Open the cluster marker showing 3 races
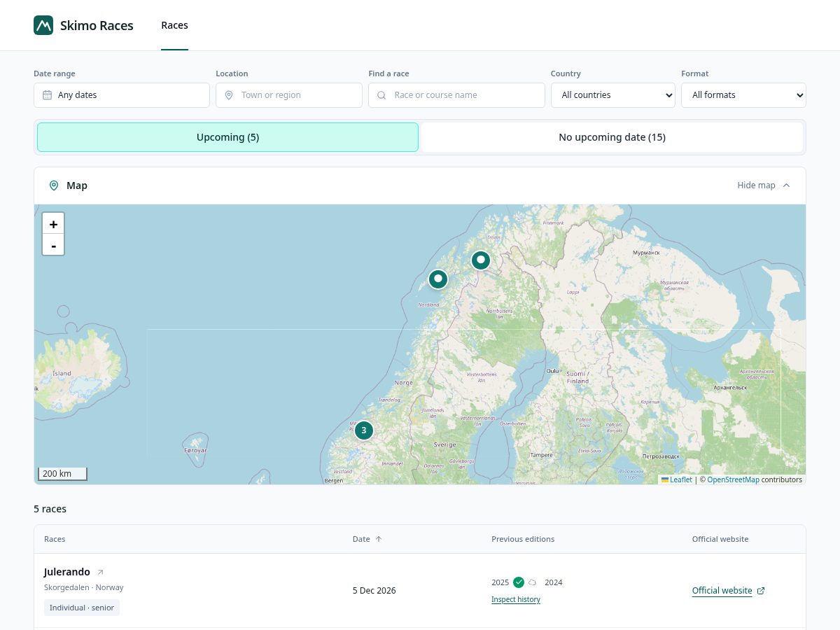This screenshot has height=630, width=840. tap(363, 430)
